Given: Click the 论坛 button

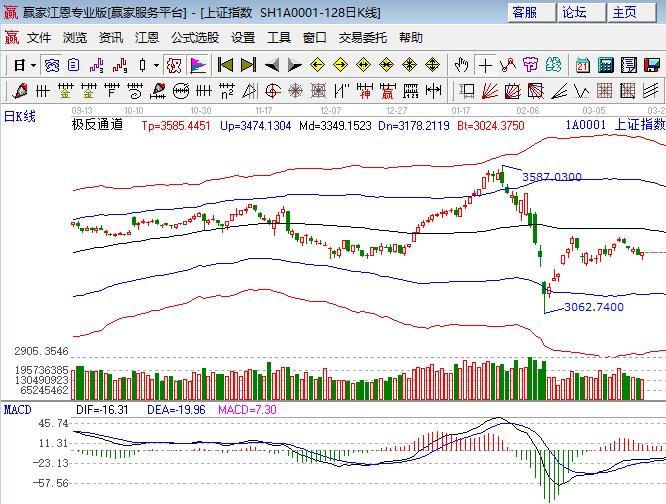Looking at the screenshot, I should pyautogui.click(x=575, y=12).
